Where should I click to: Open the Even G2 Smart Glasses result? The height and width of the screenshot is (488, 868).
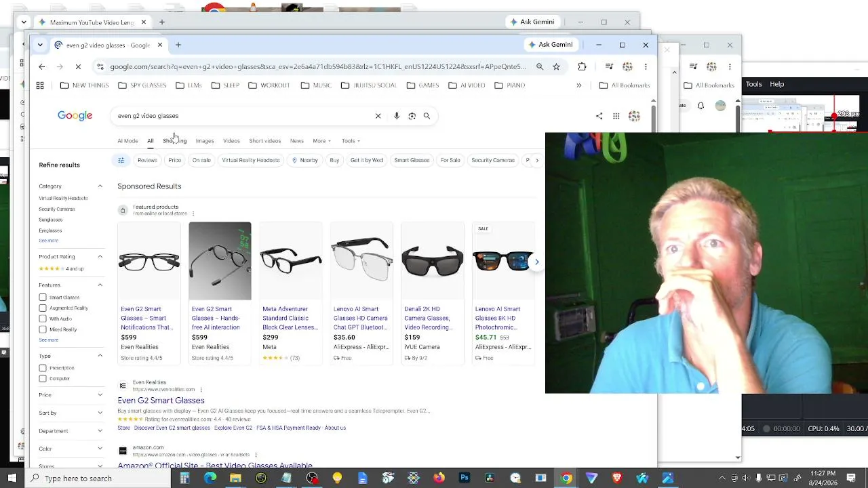click(x=161, y=401)
